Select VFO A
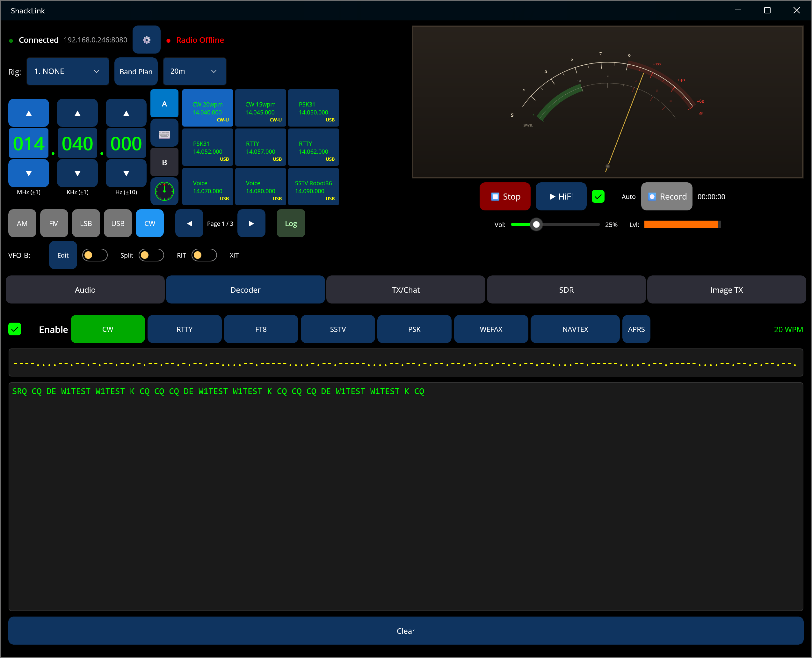 [164, 104]
